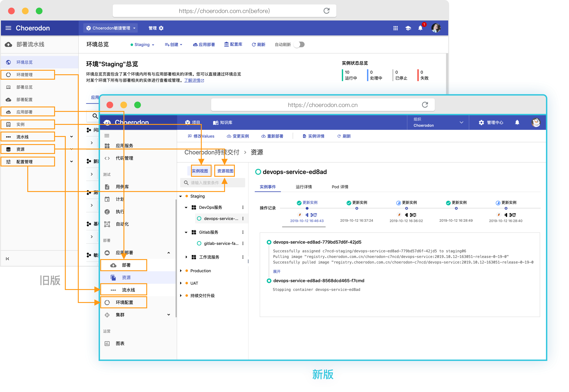Open 环境总览 in old sidebar

(x=40, y=62)
